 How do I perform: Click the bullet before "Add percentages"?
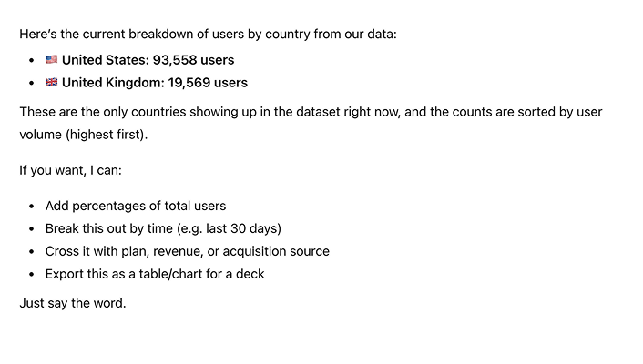(x=33, y=207)
